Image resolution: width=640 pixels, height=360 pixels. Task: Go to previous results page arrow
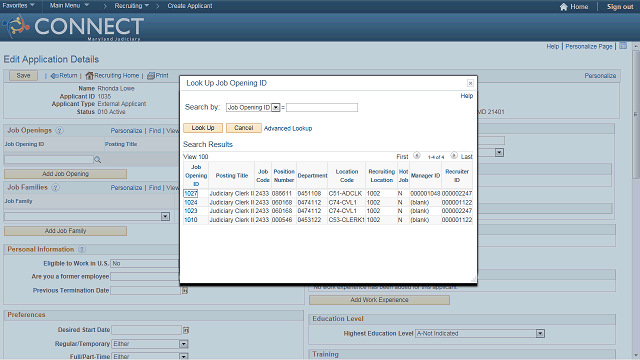417,156
